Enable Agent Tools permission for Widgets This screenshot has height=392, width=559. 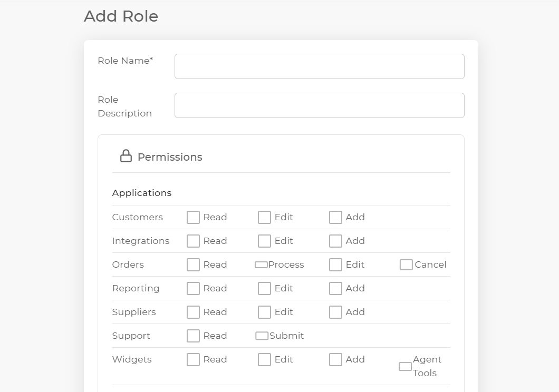coord(405,367)
